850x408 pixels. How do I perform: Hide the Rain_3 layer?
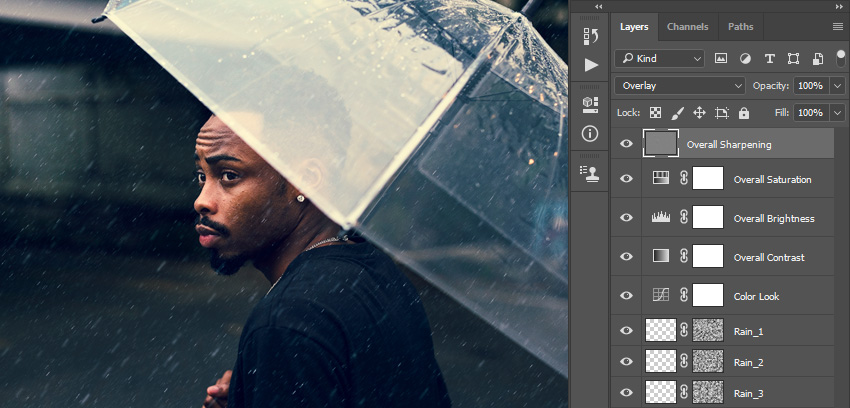coord(626,392)
